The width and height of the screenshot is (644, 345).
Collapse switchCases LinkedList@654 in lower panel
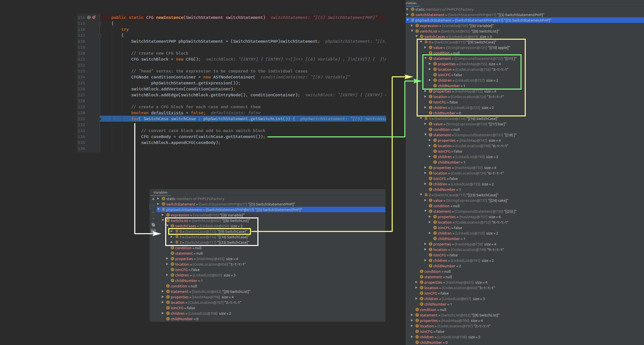click(x=167, y=226)
